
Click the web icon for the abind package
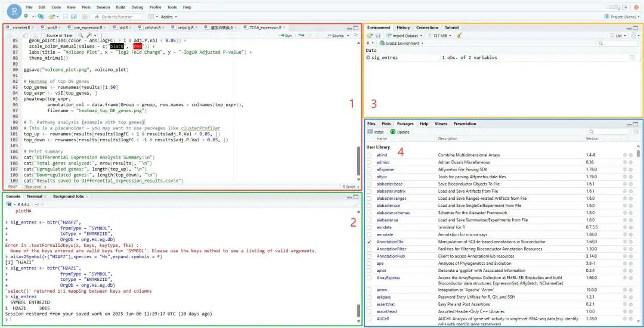click(625, 155)
